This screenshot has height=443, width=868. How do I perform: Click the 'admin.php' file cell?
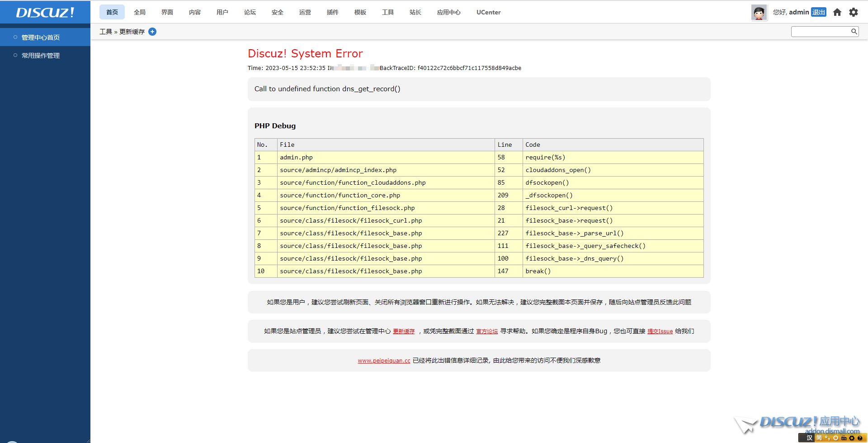386,157
